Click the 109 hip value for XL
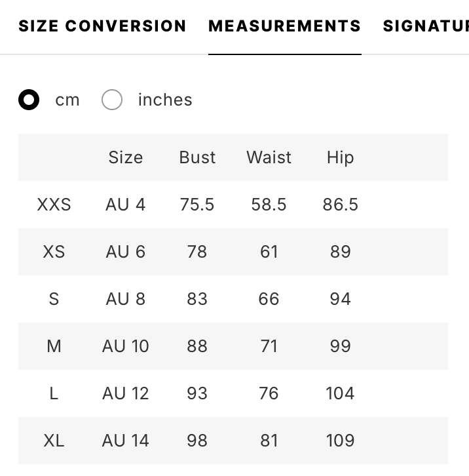 pyautogui.click(x=340, y=441)
